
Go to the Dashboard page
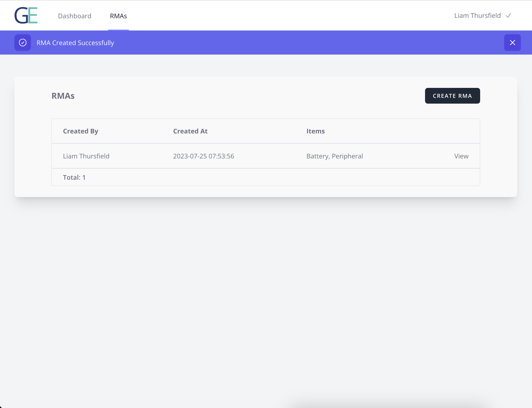point(75,16)
